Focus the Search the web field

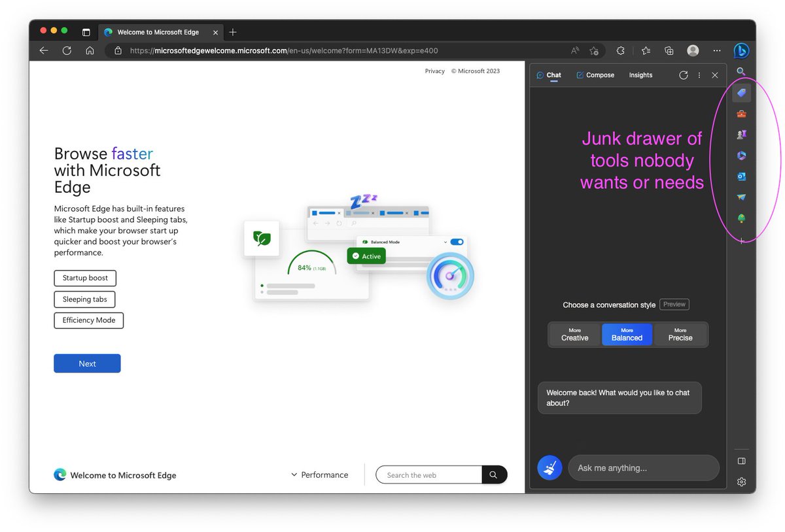pos(428,475)
